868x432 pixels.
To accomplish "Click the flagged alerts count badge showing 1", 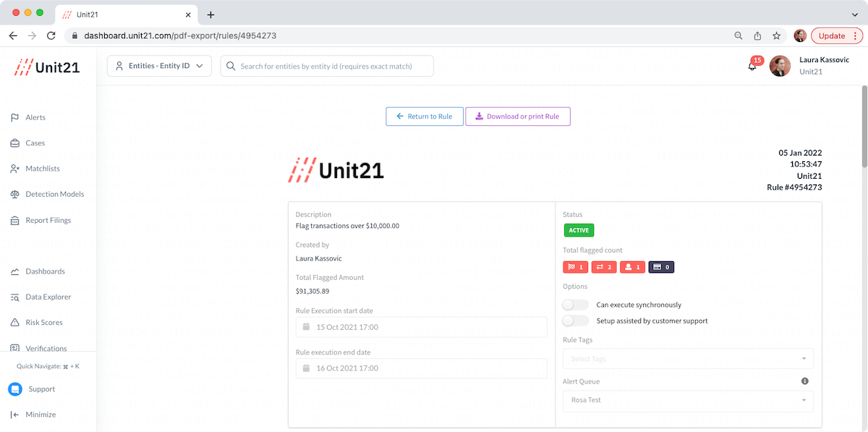I will tap(576, 267).
